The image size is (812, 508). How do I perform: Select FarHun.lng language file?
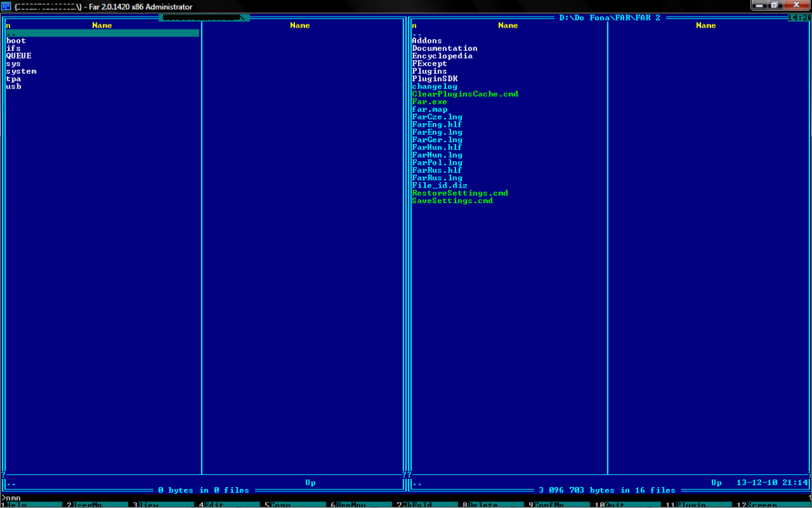pyautogui.click(x=437, y=155)
